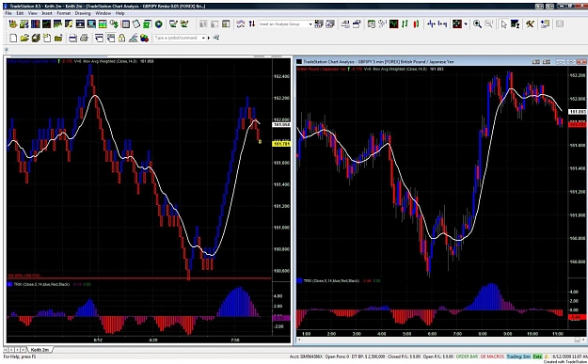Image resolution: width=588 pixels, height=364 pixels.
Task: Open the Format menu
Action: coord(63,13)
